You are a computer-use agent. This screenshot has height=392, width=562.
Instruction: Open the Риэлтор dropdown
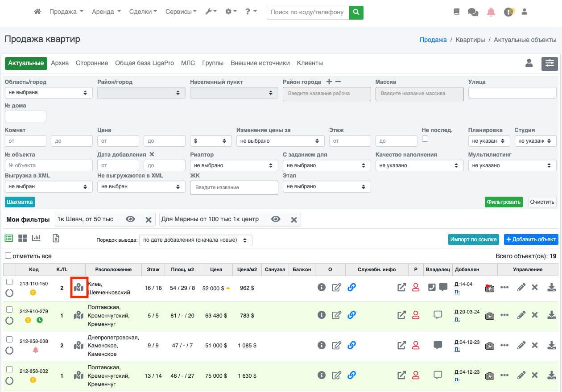coord(234,165)
